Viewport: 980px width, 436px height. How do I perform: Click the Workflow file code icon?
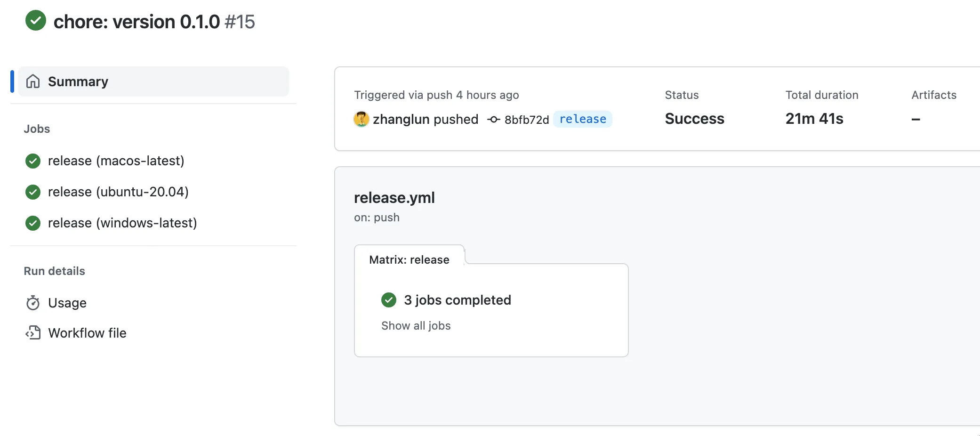[x=33, y=333]
